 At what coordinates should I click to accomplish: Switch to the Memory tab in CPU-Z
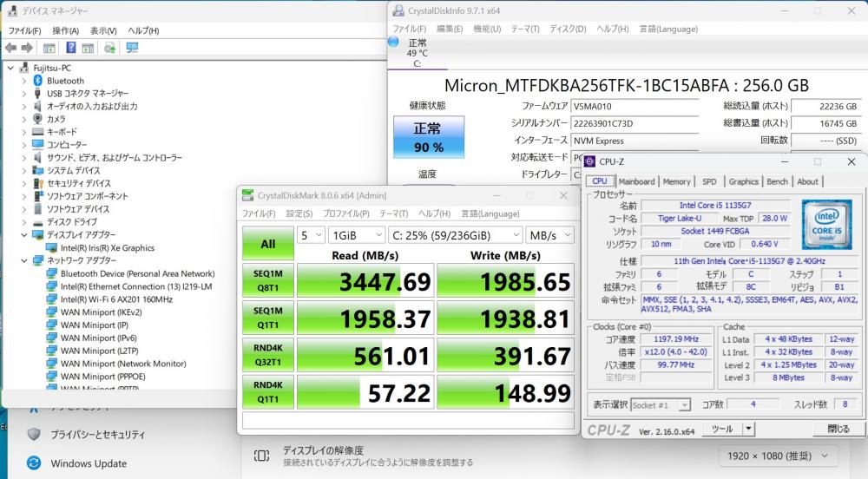[x=676, y=181]
